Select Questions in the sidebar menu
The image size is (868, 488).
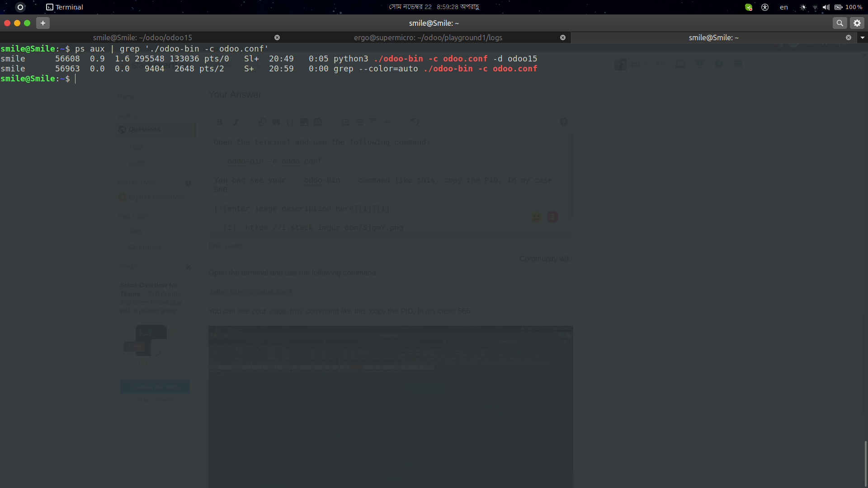[x=144, y=129]
